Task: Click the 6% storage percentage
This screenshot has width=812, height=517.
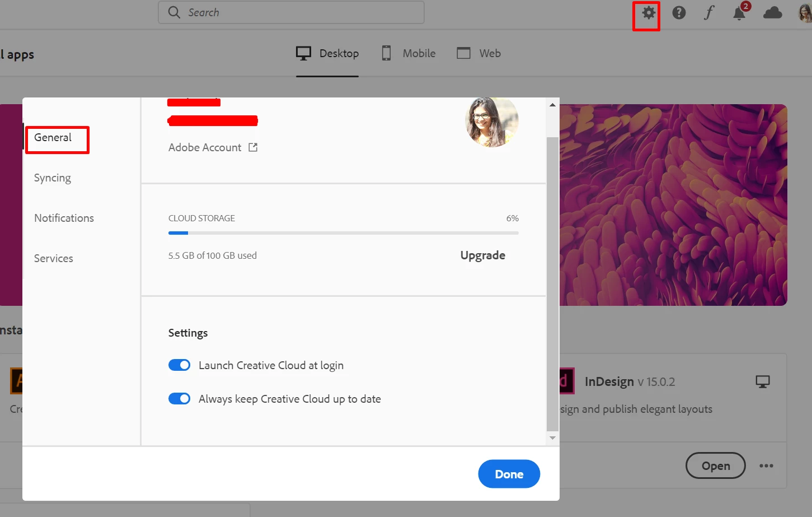Action: click(x=512, y=218)
